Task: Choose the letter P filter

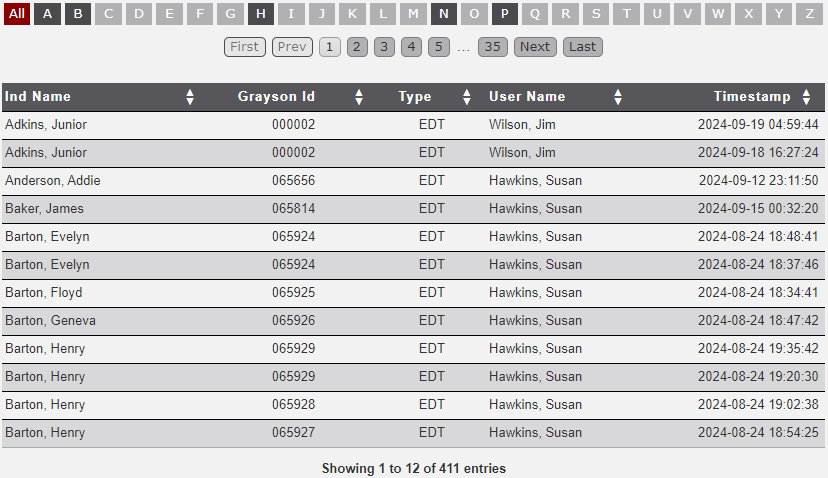Action: click(x=505, y=14)
